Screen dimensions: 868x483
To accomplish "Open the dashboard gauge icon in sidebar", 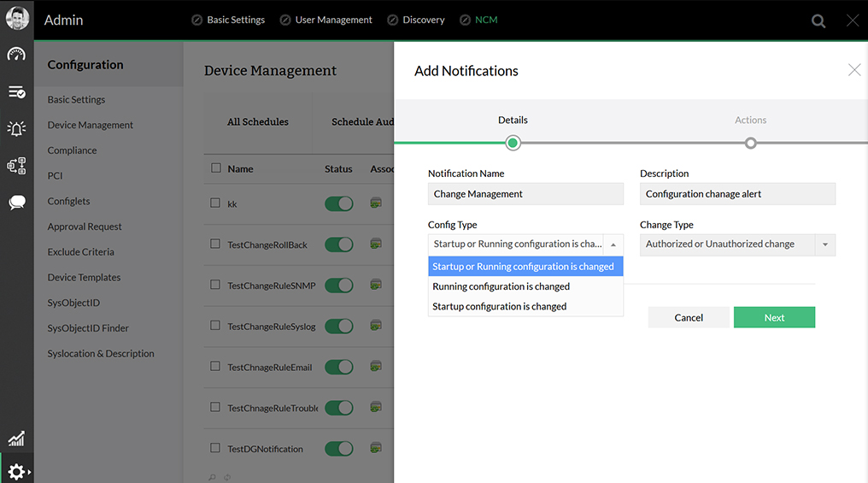I will 16,55.
